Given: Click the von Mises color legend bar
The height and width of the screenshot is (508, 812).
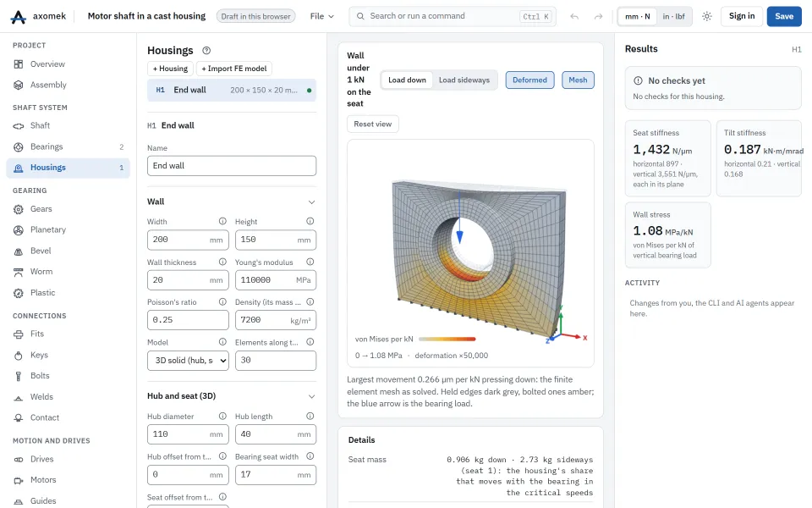Looking at the screenshot, I should click(x=447, y=339).
